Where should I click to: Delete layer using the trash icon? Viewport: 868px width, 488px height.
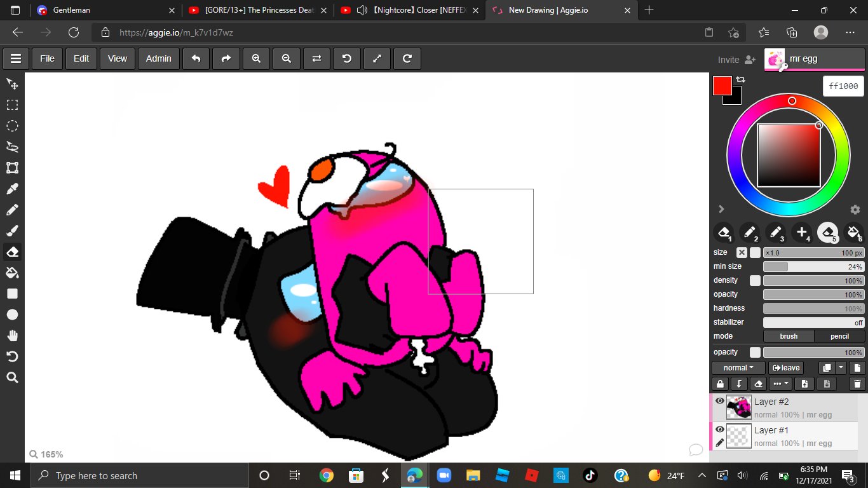point(857,384)
